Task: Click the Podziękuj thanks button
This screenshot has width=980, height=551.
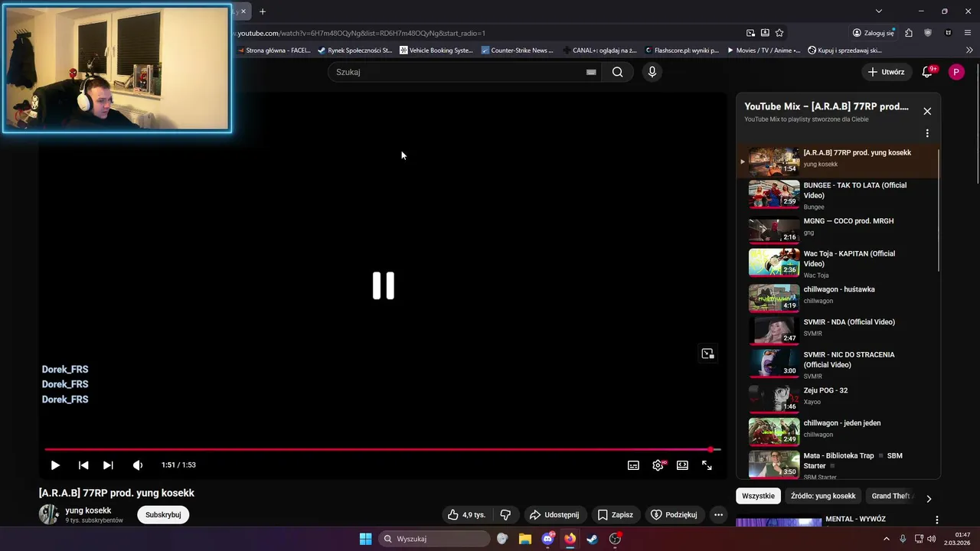Action: [x=674, y=515]
